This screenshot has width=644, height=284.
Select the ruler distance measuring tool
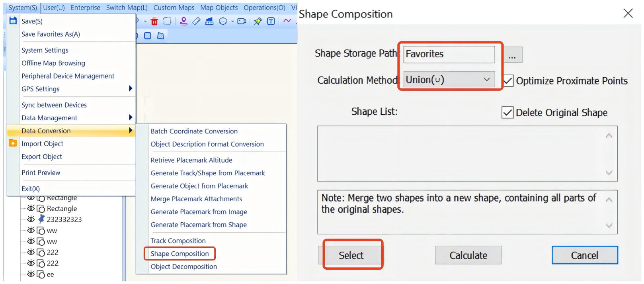[x=196, y=21]
